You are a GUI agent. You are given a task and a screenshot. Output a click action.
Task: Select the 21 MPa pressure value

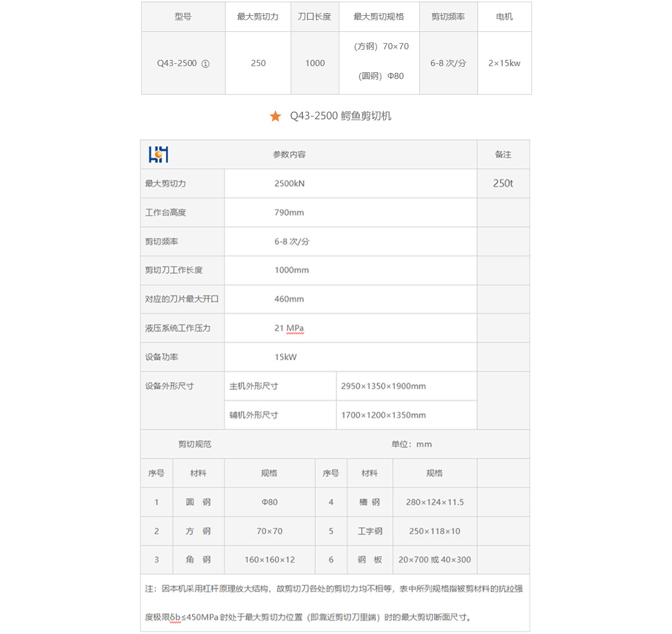(x=289, y=328)
